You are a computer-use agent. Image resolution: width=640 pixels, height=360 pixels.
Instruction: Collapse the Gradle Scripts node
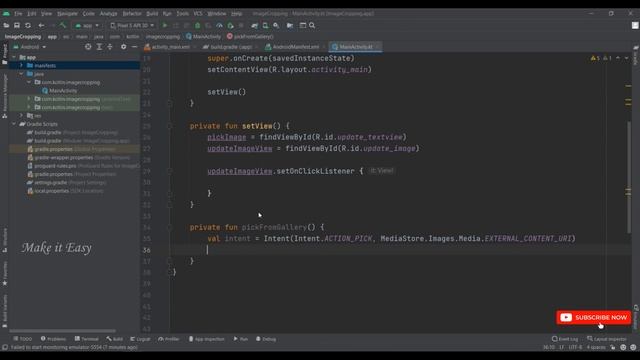point(14,124)
